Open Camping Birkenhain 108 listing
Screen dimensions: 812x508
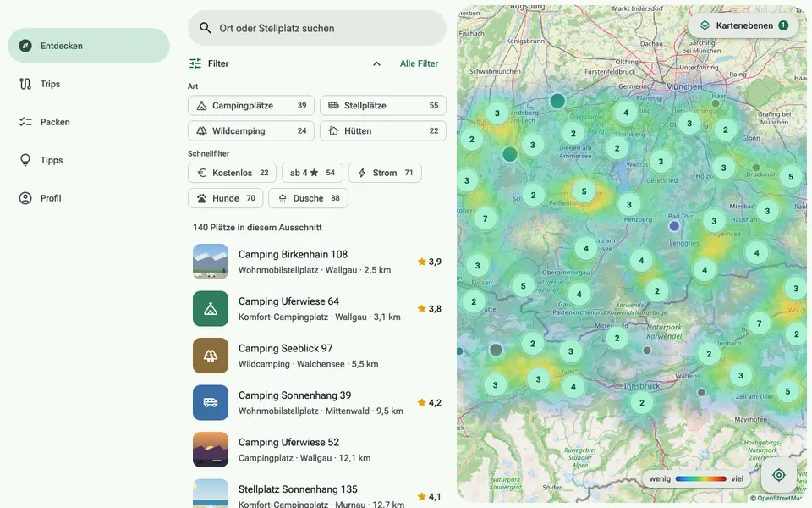[x=317, y=262]
